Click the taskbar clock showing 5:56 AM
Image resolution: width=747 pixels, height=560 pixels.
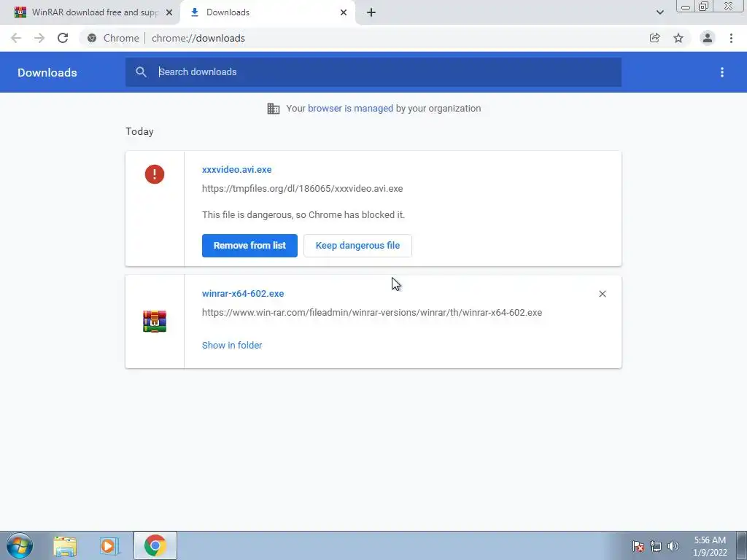(x=710, y=546)
